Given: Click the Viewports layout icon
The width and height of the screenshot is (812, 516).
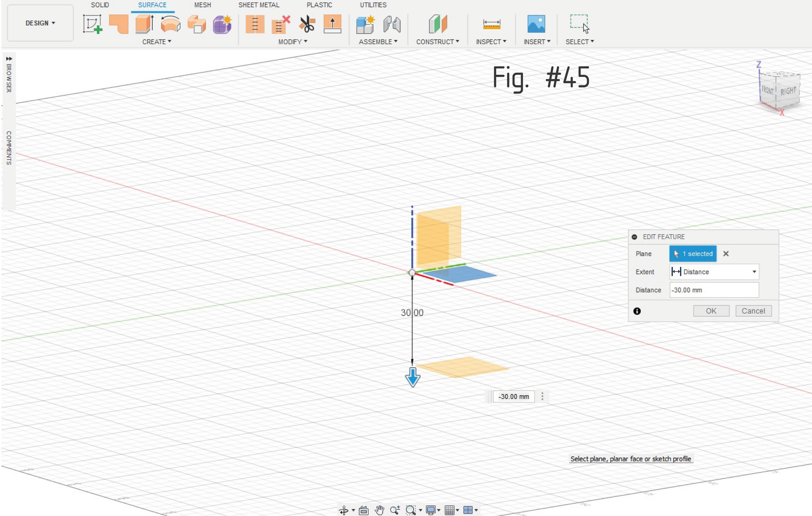Looking at the screenshot, I should 468,510.
